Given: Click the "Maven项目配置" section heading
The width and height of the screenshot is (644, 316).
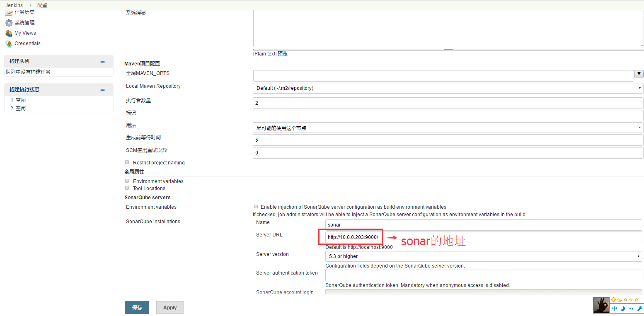Looking at the screenshot, I should 142,64.
